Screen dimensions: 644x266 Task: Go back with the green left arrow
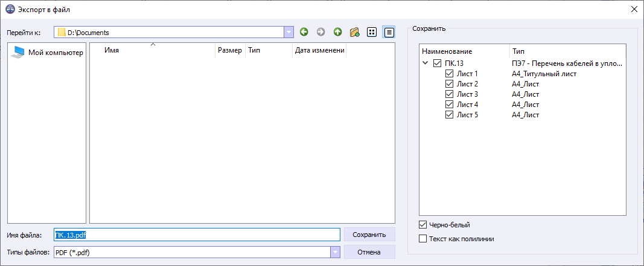click(304, 32)
